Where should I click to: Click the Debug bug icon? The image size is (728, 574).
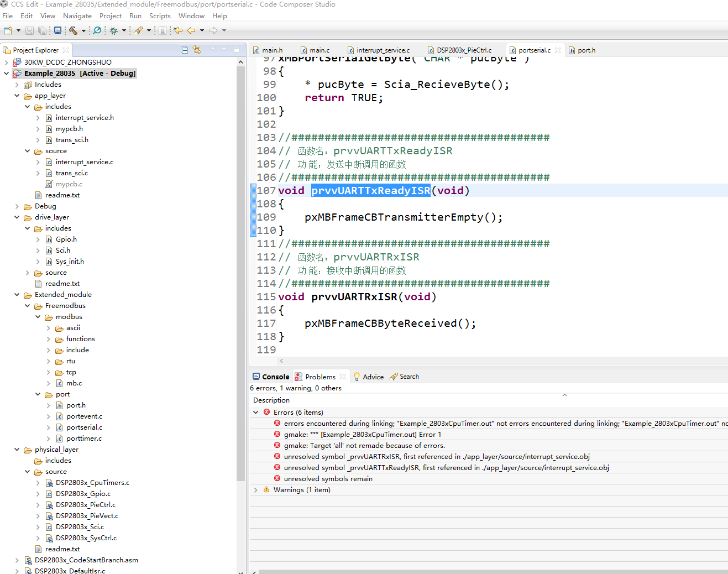[x=113, y=30]
